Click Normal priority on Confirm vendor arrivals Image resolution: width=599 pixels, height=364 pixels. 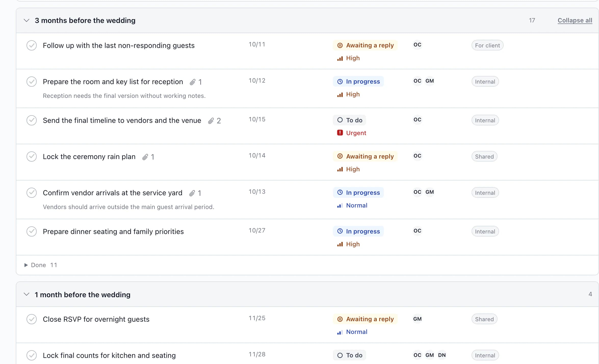pyautogui.click(x=352, y=205)
